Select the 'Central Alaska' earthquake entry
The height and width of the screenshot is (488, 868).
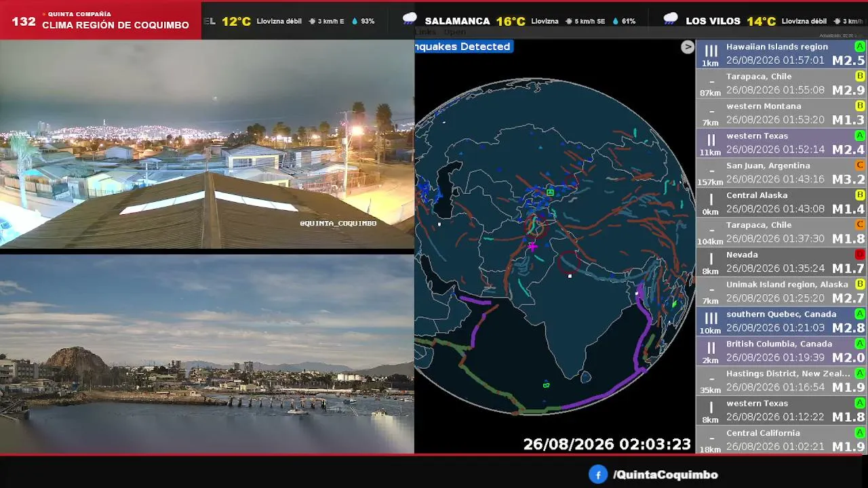click(x=782, y=203)
